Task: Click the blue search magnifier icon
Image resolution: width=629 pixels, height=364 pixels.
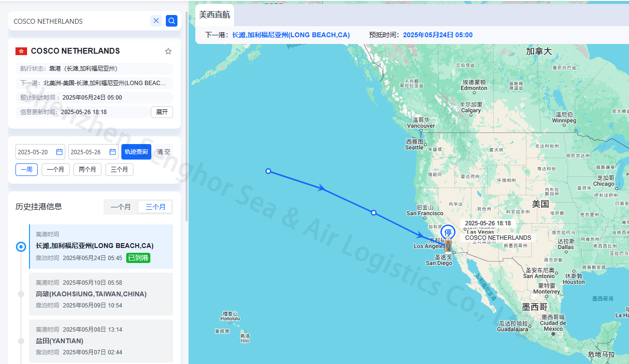Action: [x=171, y=21]
